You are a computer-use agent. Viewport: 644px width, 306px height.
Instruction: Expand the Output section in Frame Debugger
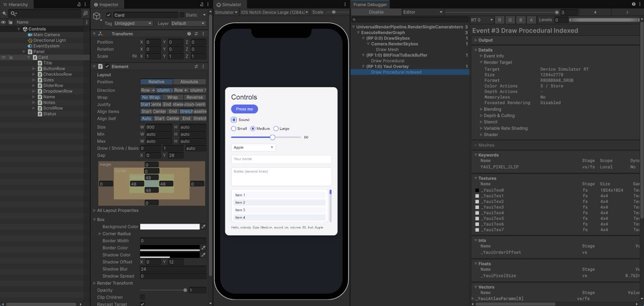pos(476,40)
